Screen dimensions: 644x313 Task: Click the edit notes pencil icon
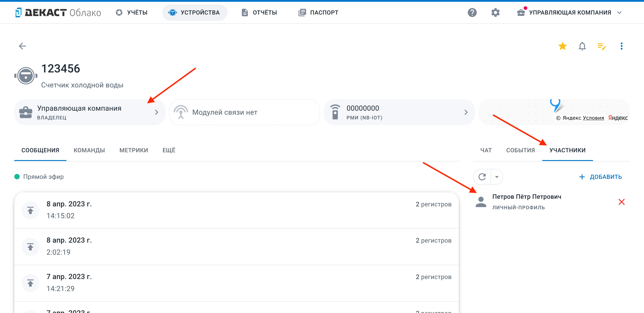point(602,46)
